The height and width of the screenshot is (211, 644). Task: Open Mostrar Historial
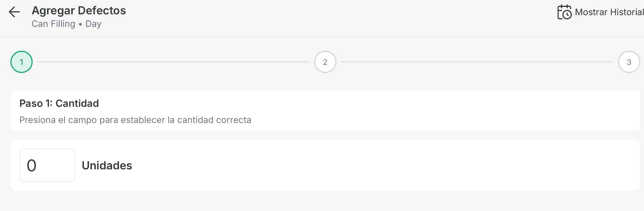601,12
